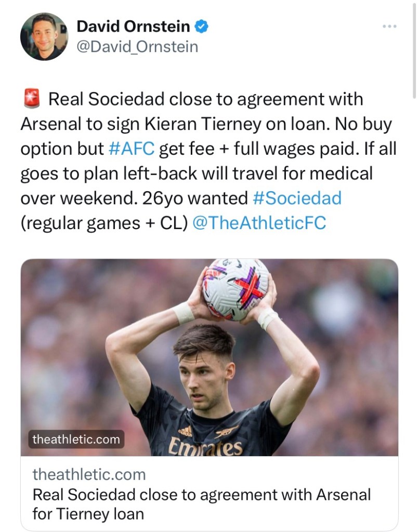Open the Kieran Tierney article preview image

pyautogui.click(x=209, y=357)
